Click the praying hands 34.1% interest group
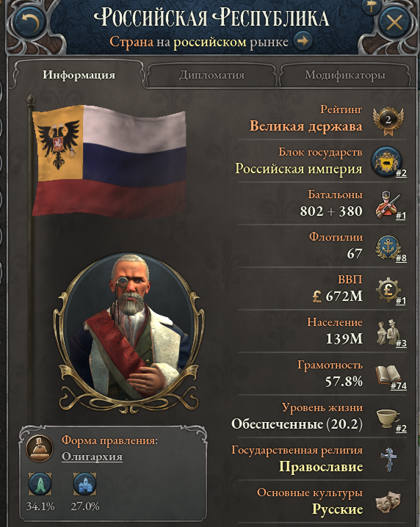Viewport: 420px width, 527px height. click(x=40, y=484)
